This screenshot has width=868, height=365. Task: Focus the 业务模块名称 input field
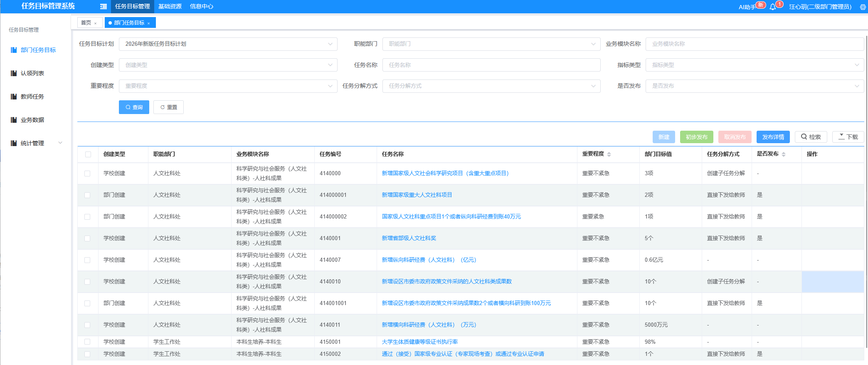click(755, 44)
